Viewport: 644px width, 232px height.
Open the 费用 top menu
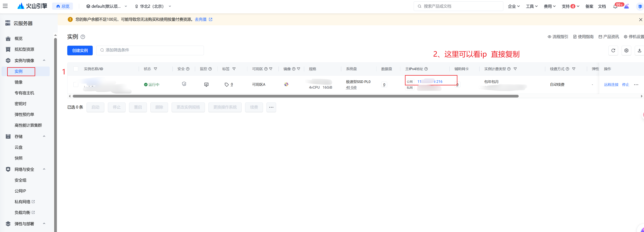coord(549,6)
